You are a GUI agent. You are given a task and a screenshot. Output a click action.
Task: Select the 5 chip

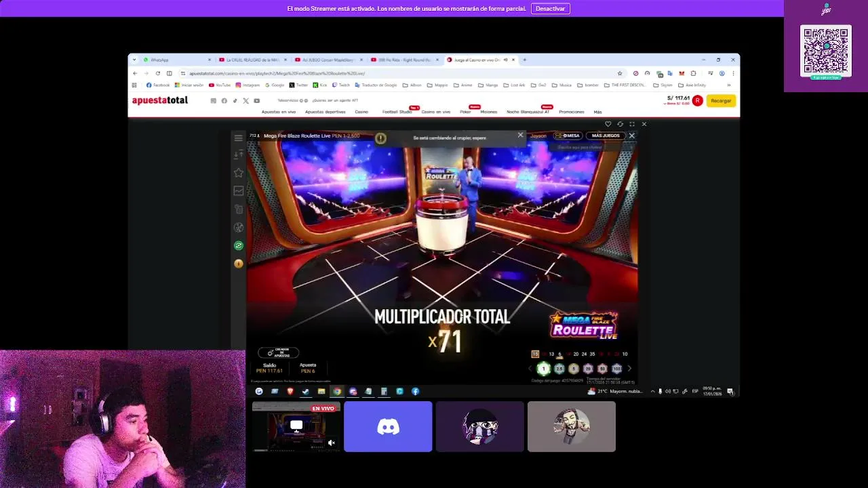pyautogui.click(x=574, y=369)
